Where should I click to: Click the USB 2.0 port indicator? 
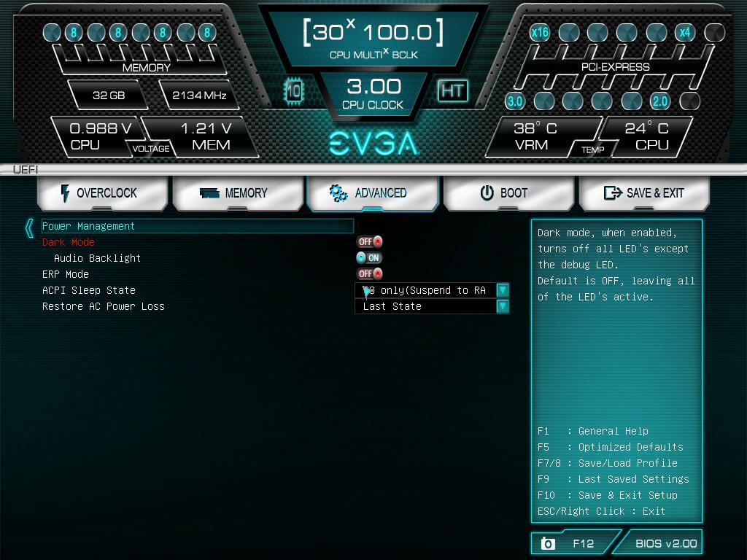pyautogui.click(x=660, y=101)
